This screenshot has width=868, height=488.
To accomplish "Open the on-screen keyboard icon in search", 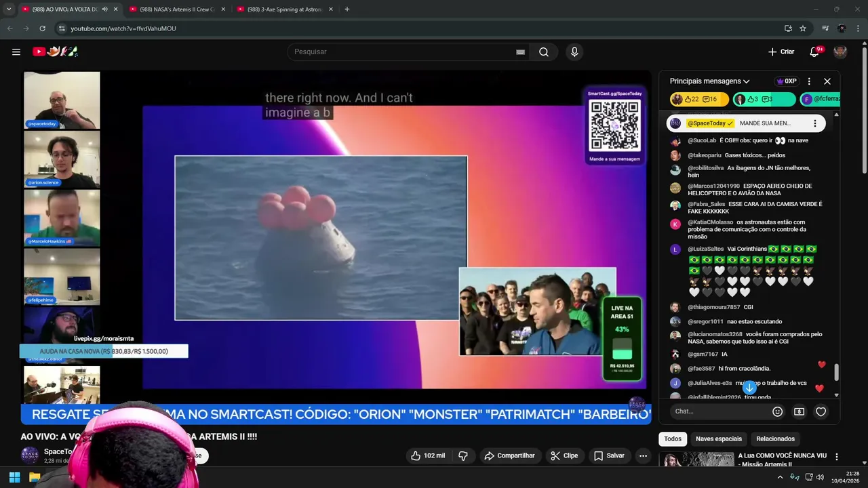I will pyautogui.click(x=520, y=52).
